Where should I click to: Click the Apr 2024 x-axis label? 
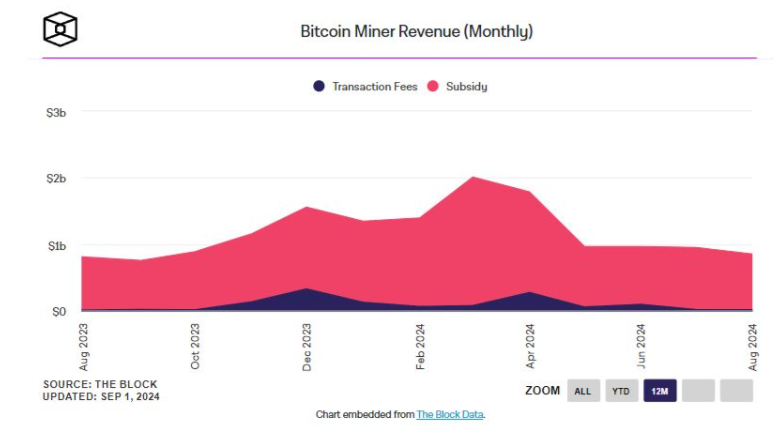(530, 345)
